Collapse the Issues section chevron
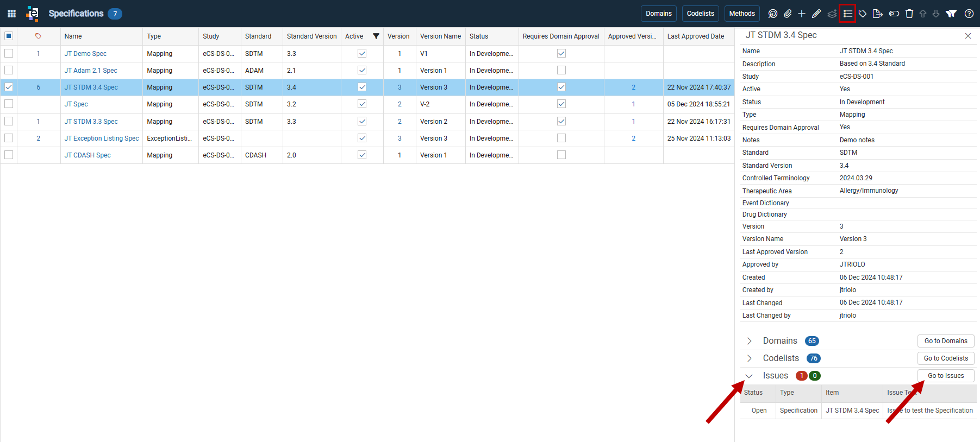The image size is (980, 442). (x=750, y=376)
